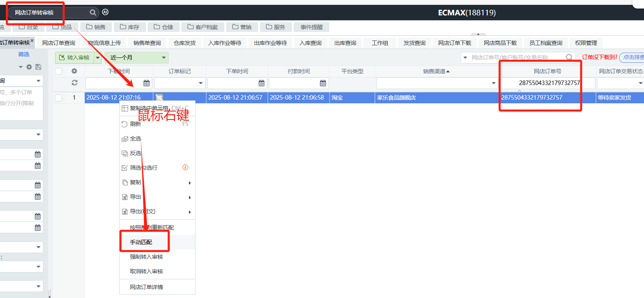
Task: Open the 事件提醒 menu
Action: (311, 27)
